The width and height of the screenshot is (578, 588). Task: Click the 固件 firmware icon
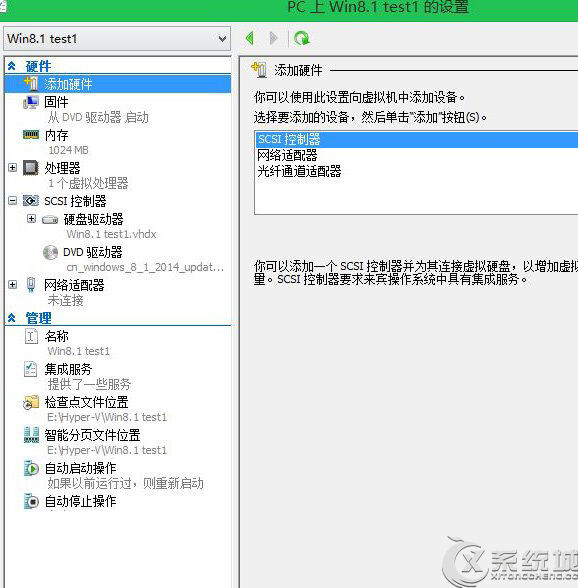point(31,102)
